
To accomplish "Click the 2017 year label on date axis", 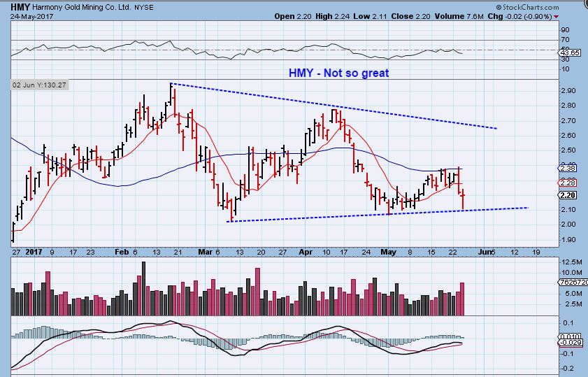I will (x=34, y=252).
